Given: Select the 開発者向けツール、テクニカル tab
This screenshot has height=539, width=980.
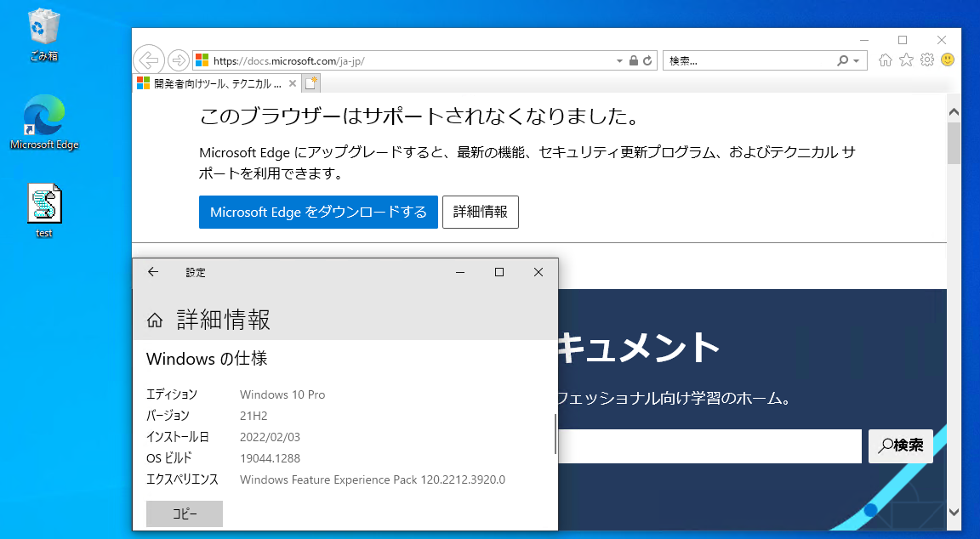Looking at the screenshot, I should (217, 83).
